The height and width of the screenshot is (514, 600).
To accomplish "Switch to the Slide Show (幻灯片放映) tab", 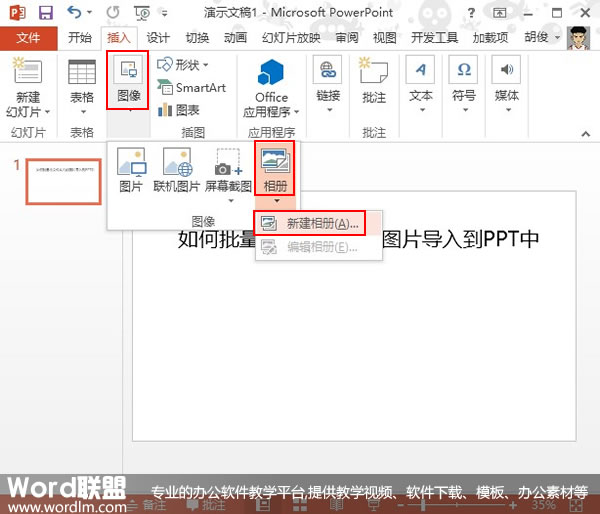I will (x=291, y=38).
